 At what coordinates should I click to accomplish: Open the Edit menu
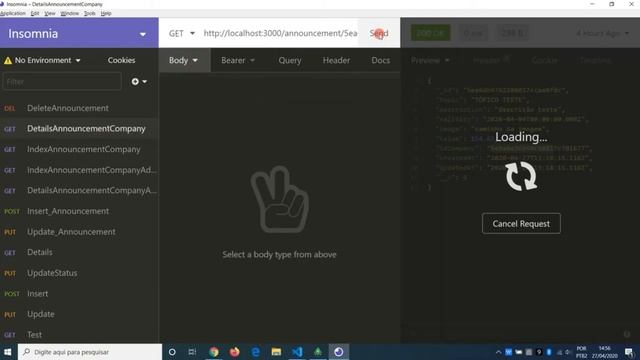pos(35,13)
